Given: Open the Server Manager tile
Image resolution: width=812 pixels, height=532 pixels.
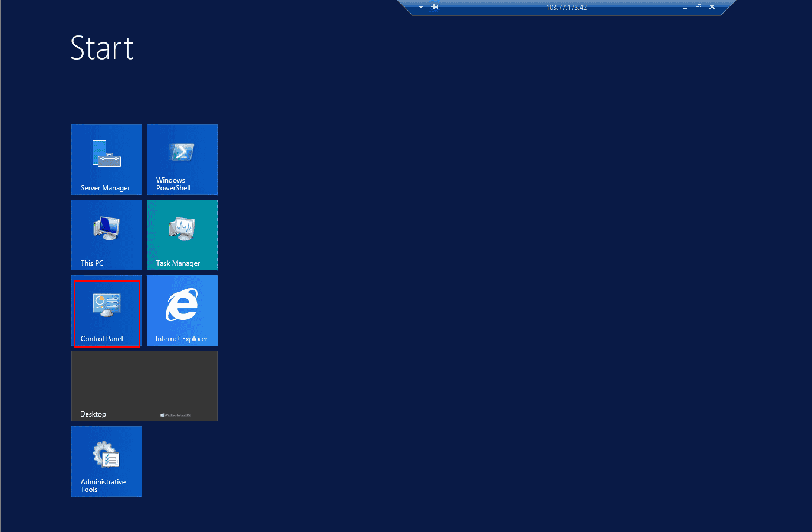Looking at the screenshot, I should pyautogui.click(x=107, y=160).
